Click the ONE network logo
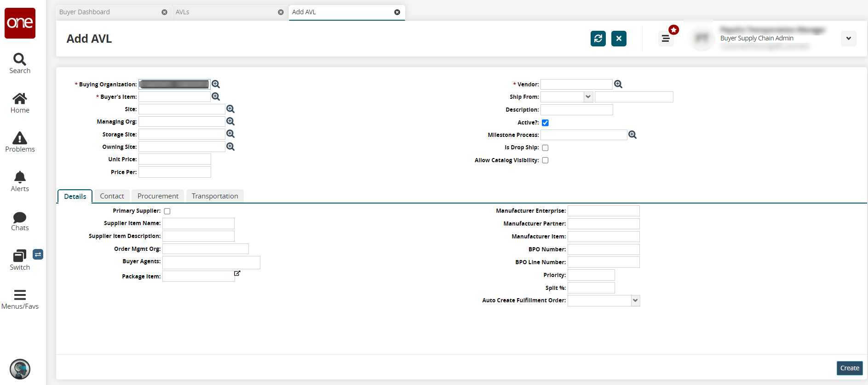This screenshot has width=868, height=385. pos(20,23)
